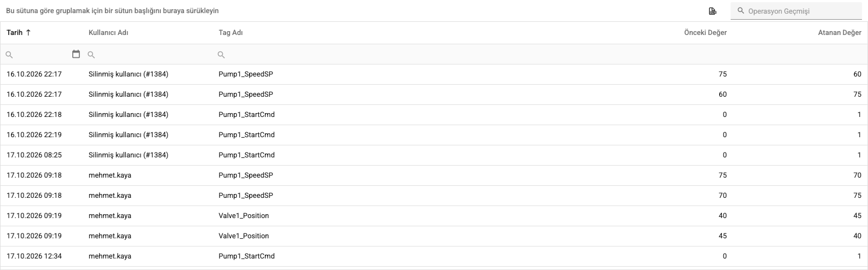The image size is (868, 270).
Task: Click the search icon in Tag Adı filter
Action: pyautogui.click(x=221, y=55)
